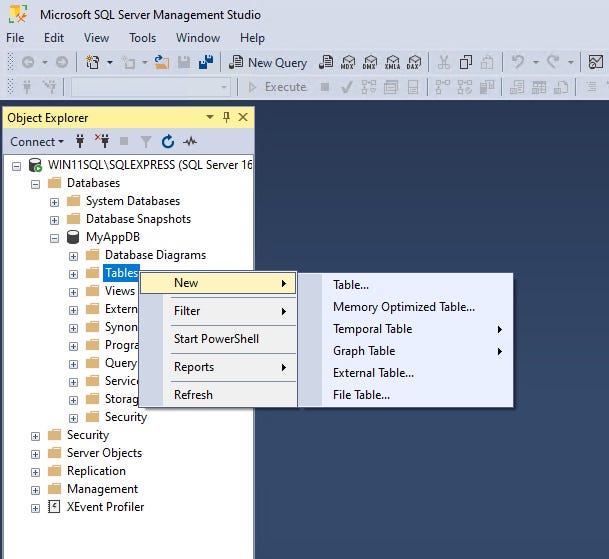Viewport: 609px width, 559px height.
Task: Click the MDX query icon
Action: (x=348, y=63)
